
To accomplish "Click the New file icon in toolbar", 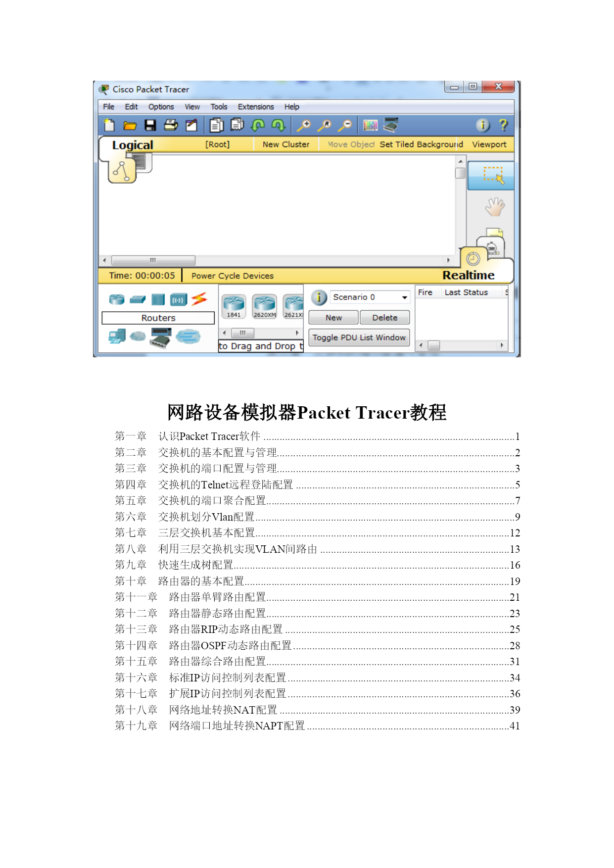I will point(109,125).
